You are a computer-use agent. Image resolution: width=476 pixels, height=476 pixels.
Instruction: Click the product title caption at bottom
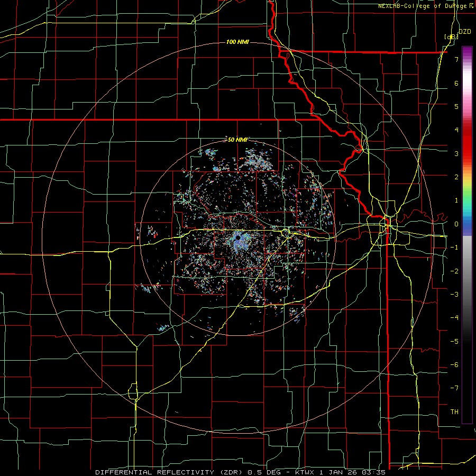click(241, 472)
